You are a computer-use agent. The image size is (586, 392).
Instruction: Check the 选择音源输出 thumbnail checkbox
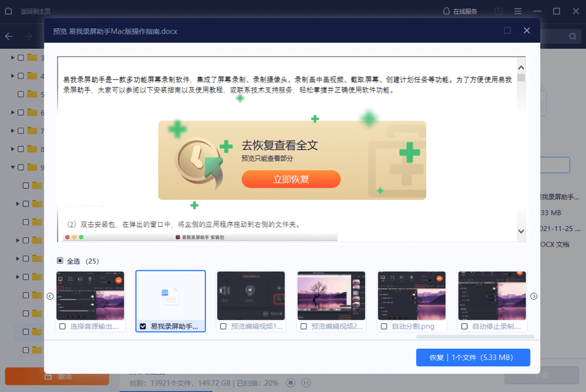[x=62, y=326]
